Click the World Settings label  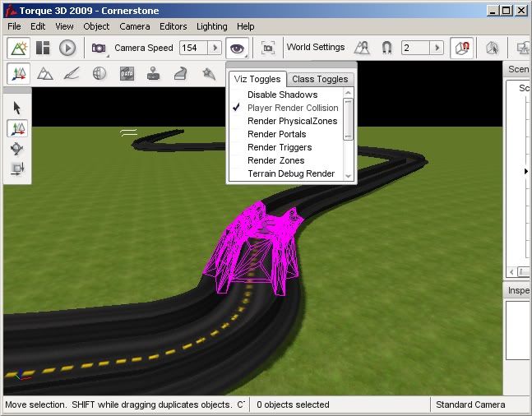316,48
